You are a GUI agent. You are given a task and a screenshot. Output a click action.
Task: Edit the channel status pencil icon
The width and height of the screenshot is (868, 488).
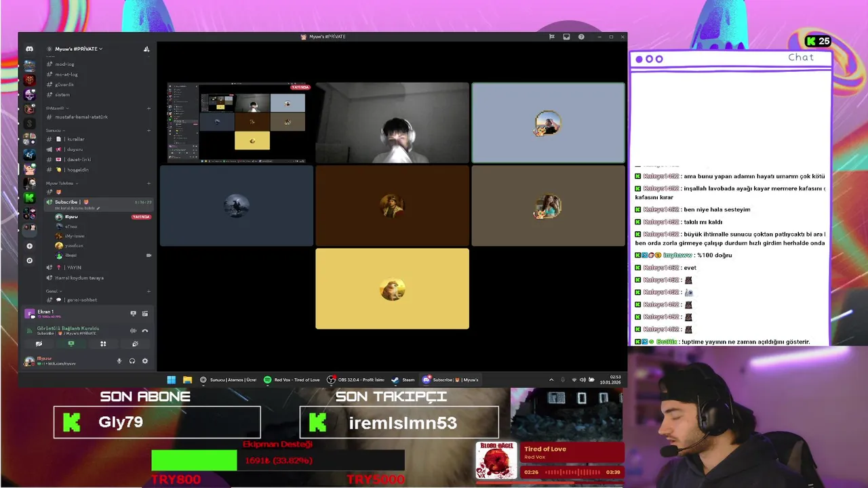coord(99,208)
